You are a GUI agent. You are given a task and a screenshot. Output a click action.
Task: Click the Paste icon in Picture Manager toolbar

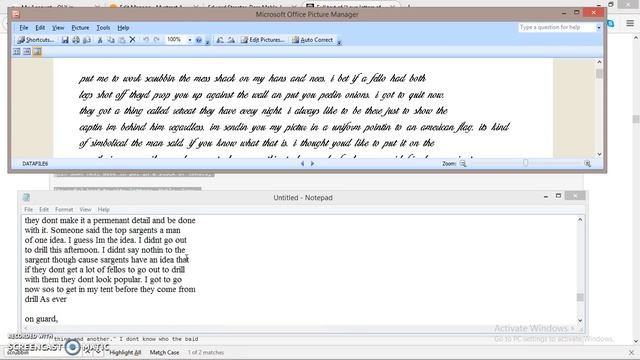122,40
